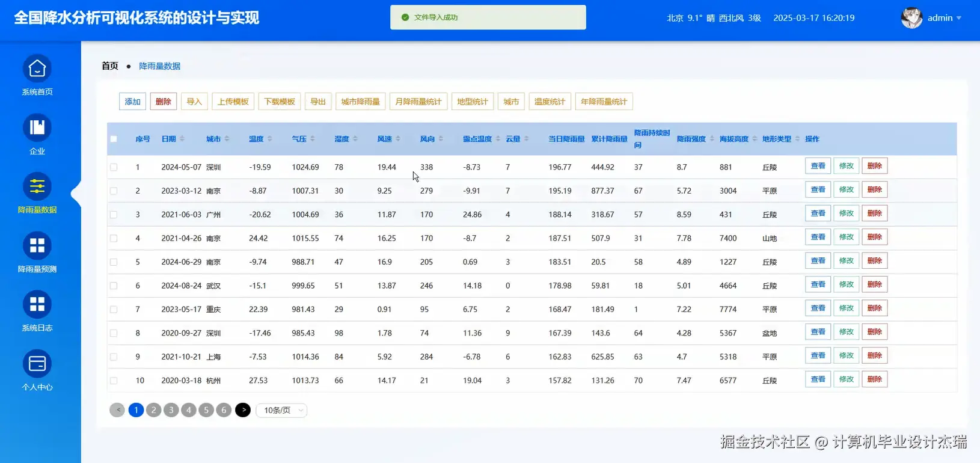
Task: Open 城市降雨量 statistics
Action: coord(361,102)
